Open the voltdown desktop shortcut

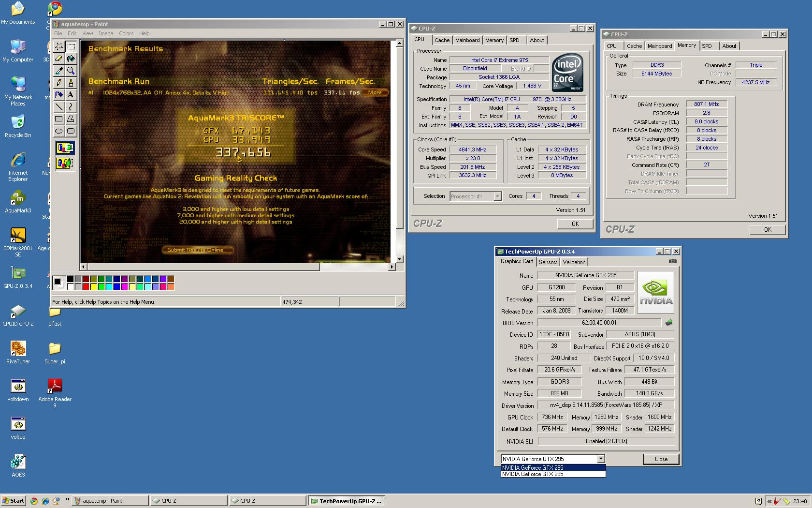coord(18,390)
